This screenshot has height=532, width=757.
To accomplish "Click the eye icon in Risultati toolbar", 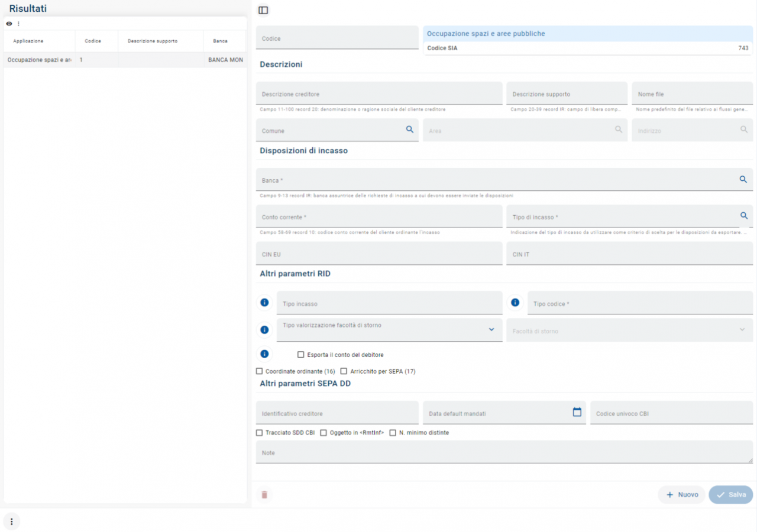I will coord(9,24).
